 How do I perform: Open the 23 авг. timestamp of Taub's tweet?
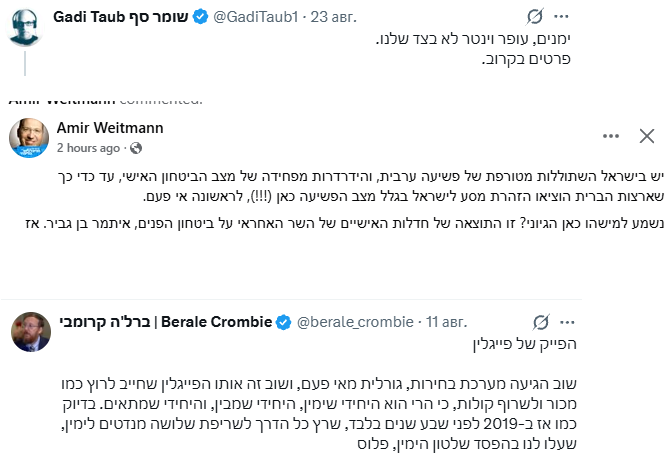tap(333, 17)
